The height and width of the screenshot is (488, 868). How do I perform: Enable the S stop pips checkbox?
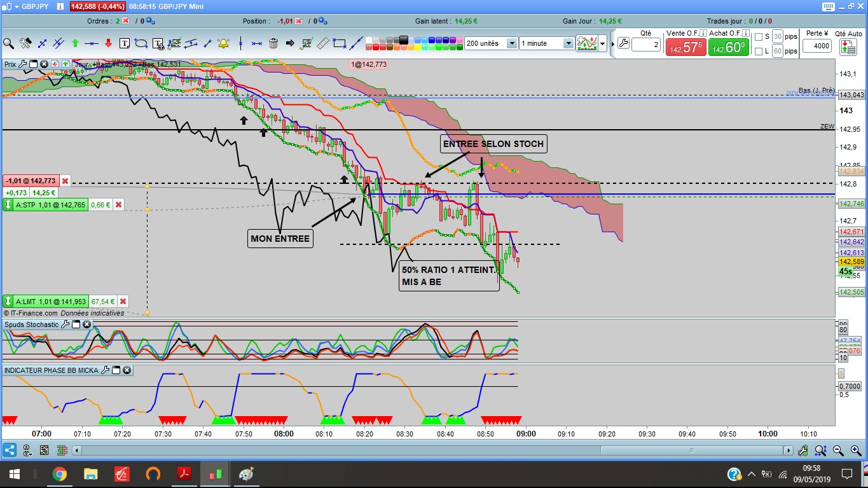(757, 37)
